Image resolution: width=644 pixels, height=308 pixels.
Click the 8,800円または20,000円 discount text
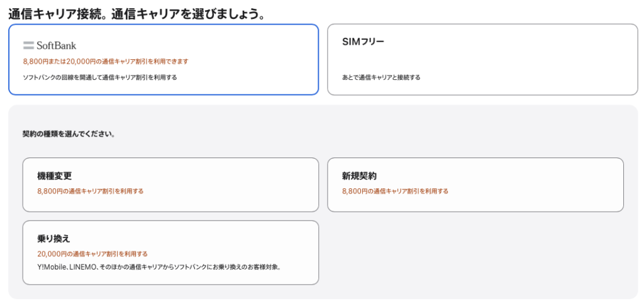pyautogui.click(x=106, y=61)
